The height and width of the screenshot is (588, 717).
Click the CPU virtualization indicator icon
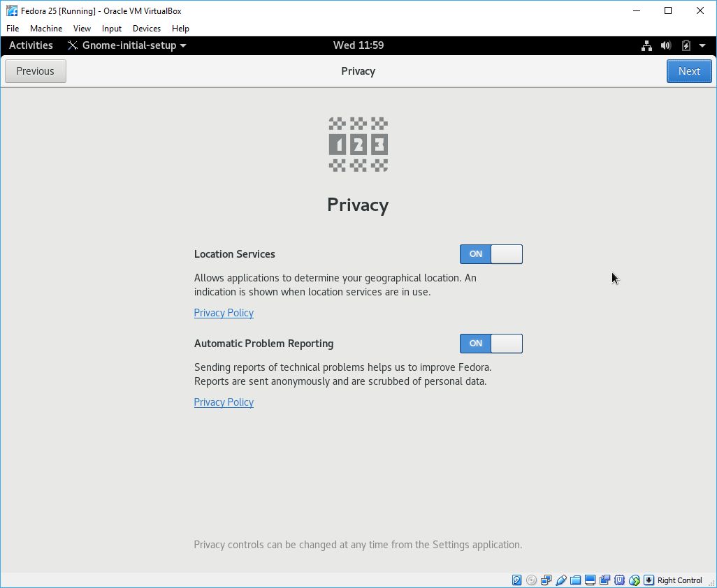click(619, 580)
